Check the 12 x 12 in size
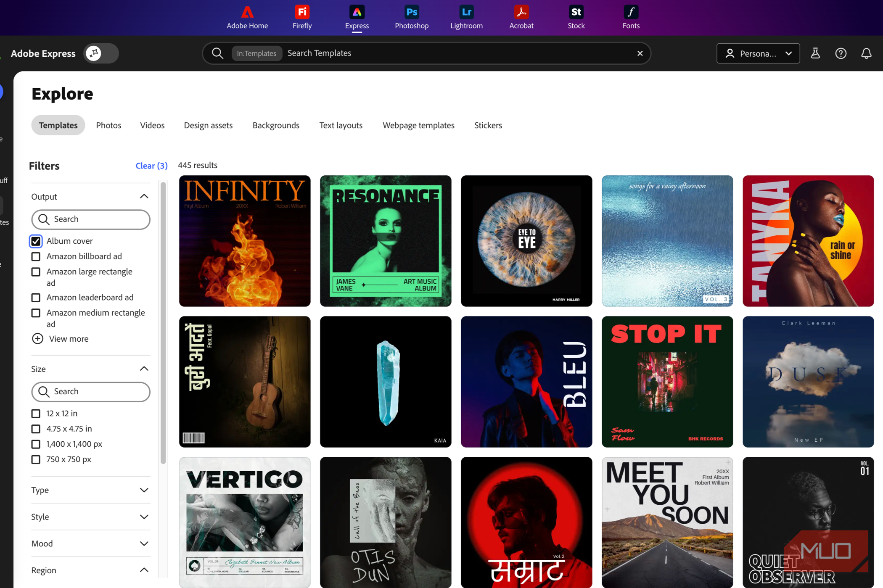The width and height of the screenshot is (883, 588). pyautogui.click(x=36, y=414)
